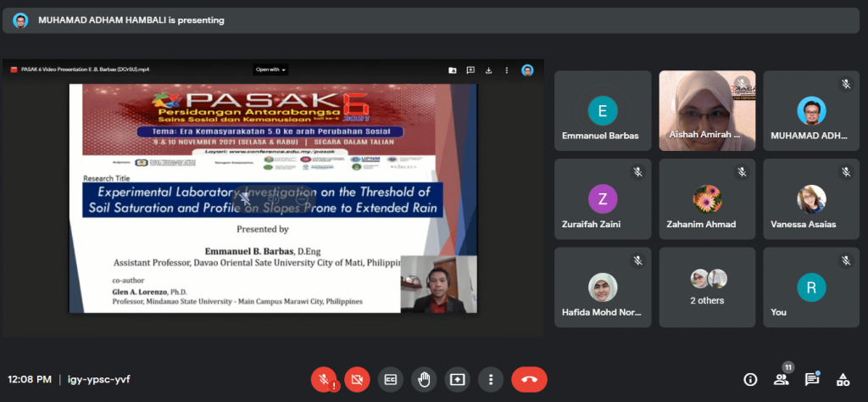Click the download icon in the presented toolbar
868x402 pixels.
point(489,70)
